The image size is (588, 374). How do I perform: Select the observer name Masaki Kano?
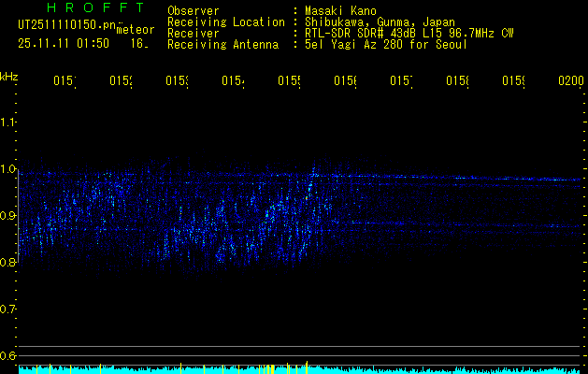click(x=340, y=11)
